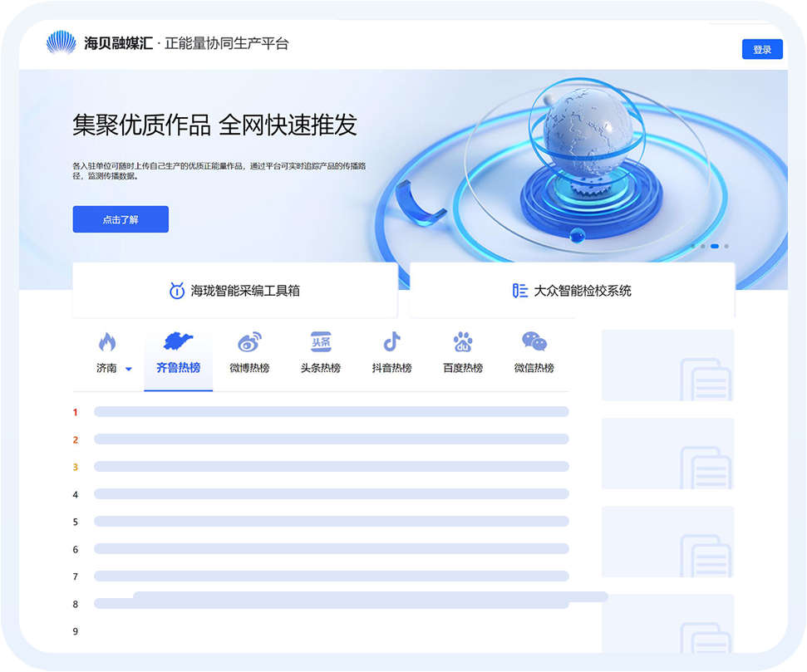
Task: Click the first document thumbnail on the right
Action: coord(667,365)
